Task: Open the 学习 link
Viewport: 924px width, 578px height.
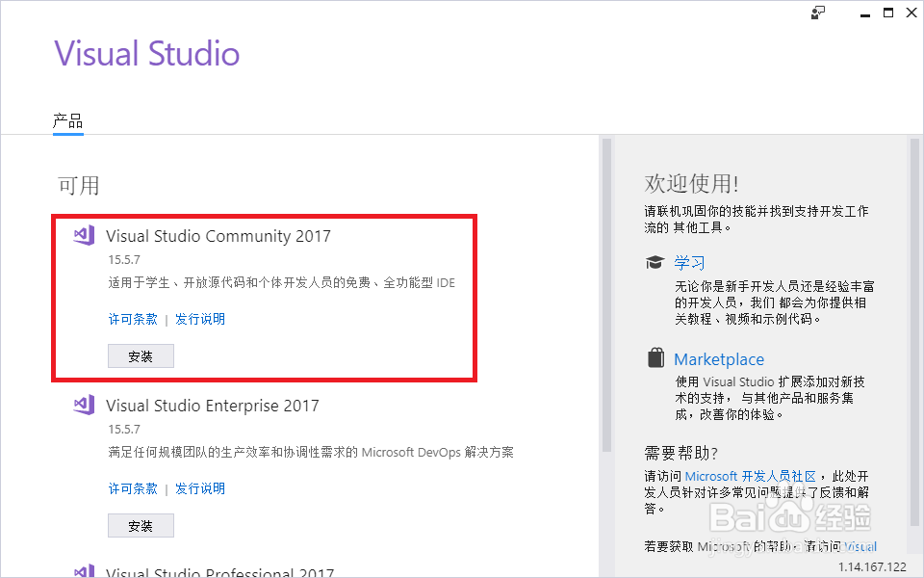Action: tap(689, 262)
